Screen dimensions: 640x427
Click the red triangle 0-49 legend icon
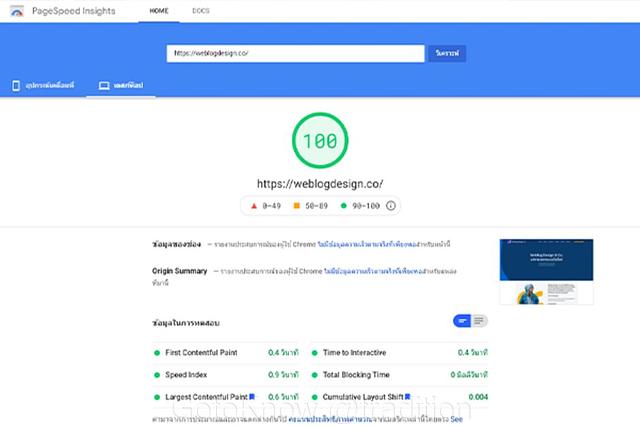click(x=254, y=206)
